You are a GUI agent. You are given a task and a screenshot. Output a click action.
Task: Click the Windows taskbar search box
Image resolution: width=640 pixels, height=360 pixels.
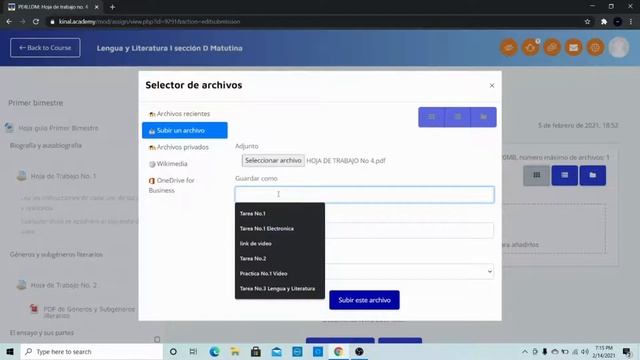[x=92, y=351]
